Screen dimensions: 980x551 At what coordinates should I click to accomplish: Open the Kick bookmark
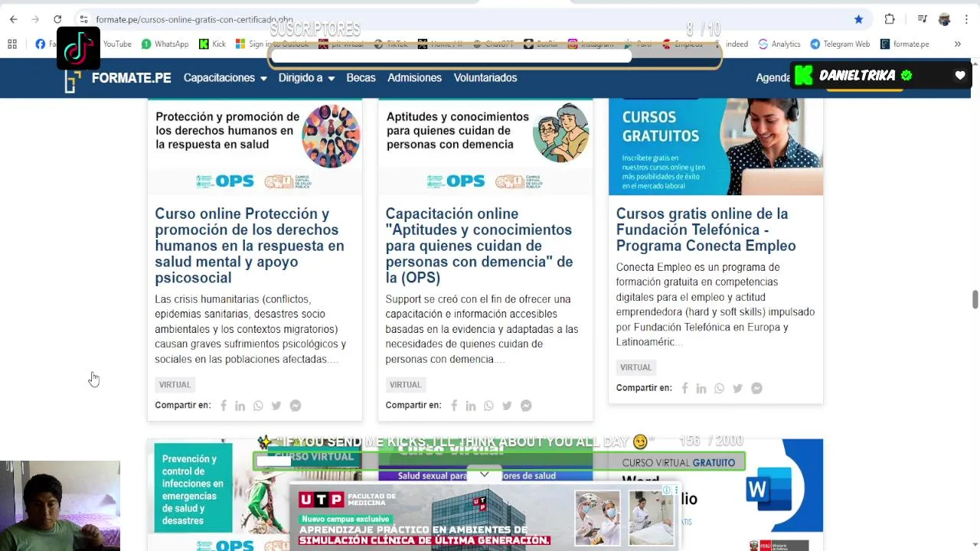(x=212, y=44)
